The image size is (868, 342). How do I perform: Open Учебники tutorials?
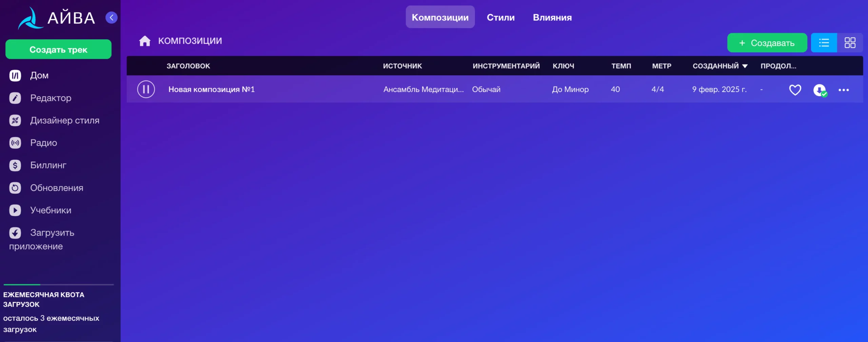pos(51,210)
